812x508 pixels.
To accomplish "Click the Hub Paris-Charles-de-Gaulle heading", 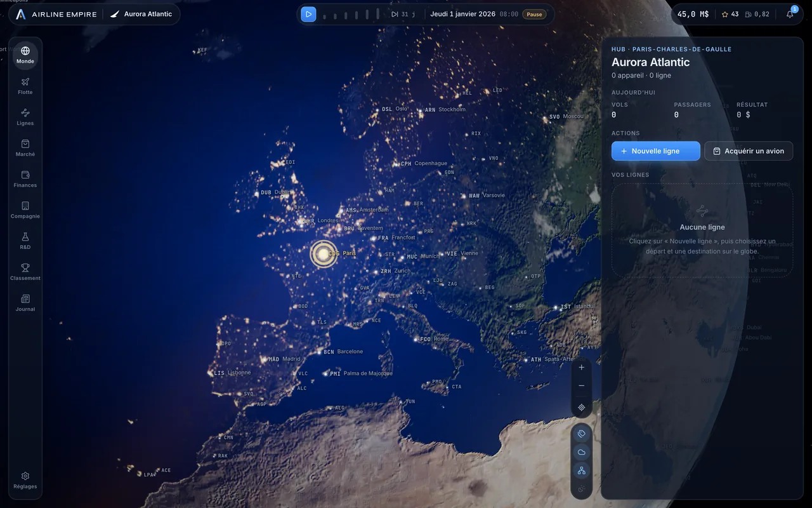I will click(671, 49).
